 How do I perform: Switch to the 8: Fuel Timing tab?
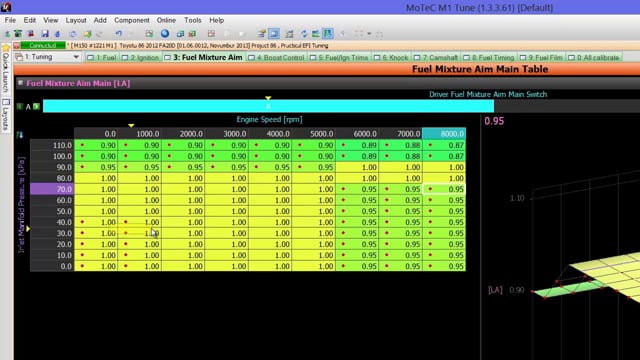[489, 58]
